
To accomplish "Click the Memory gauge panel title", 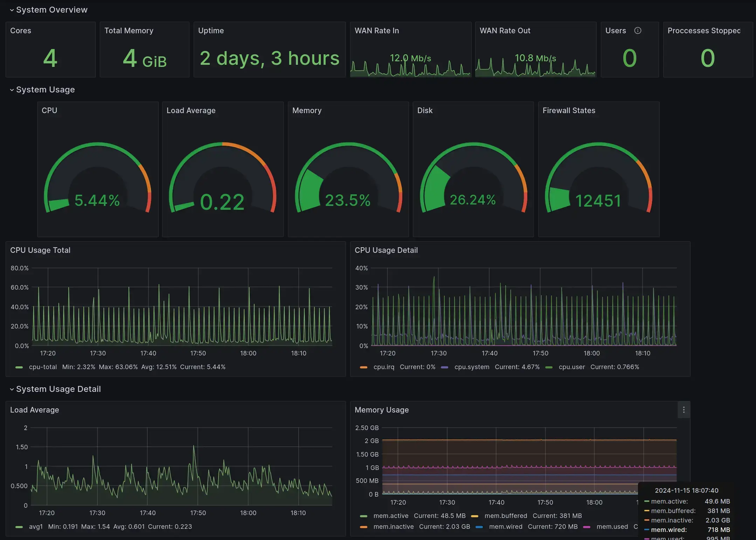I will coord(307,111).
